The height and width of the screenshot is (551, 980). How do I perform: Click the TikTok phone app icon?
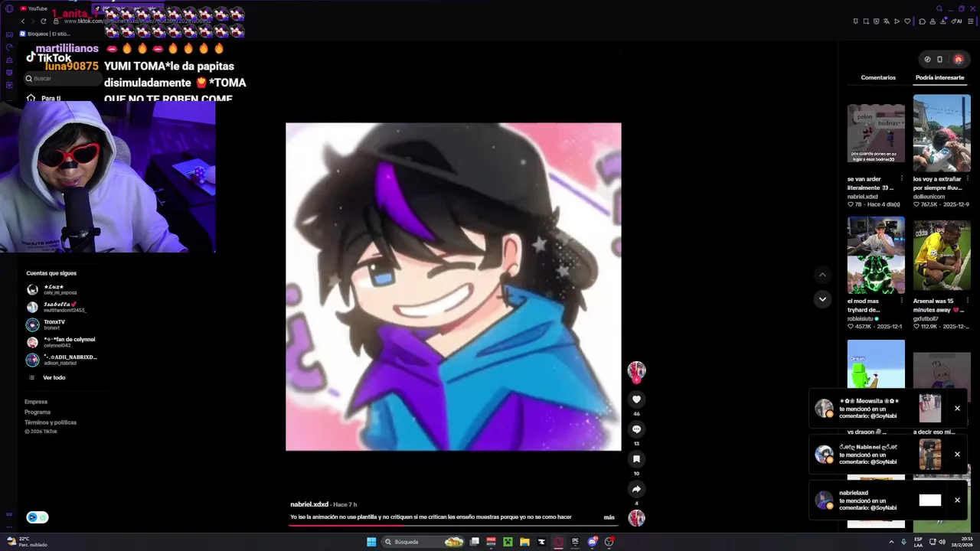click(939, 60)
